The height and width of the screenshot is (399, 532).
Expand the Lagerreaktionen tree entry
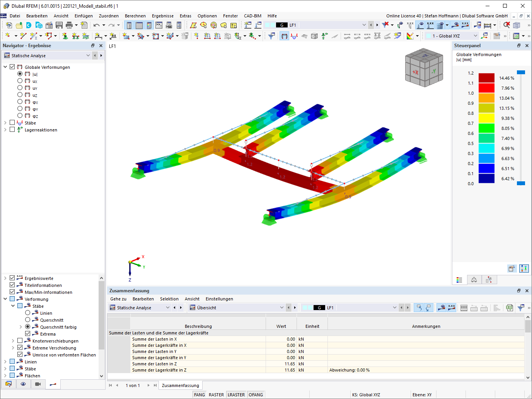coord(5,130)
